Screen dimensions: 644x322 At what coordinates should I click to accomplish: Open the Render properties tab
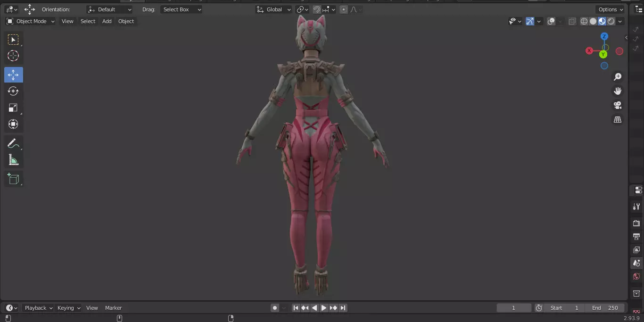click(636, 223)
